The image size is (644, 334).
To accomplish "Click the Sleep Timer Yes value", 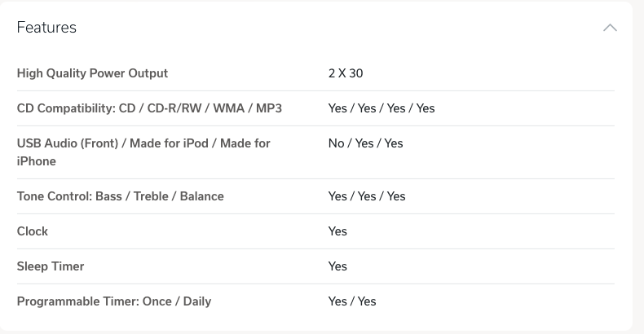I will [337, 266].
